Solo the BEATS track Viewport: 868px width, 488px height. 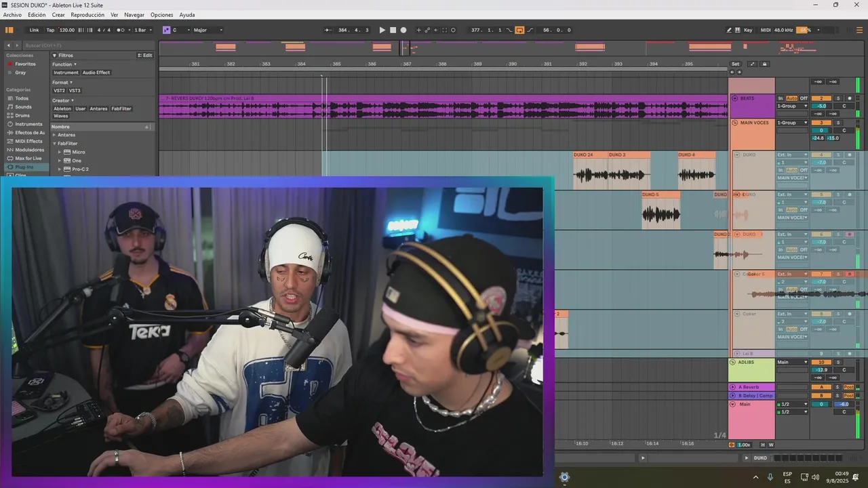(x=837, y=98)
